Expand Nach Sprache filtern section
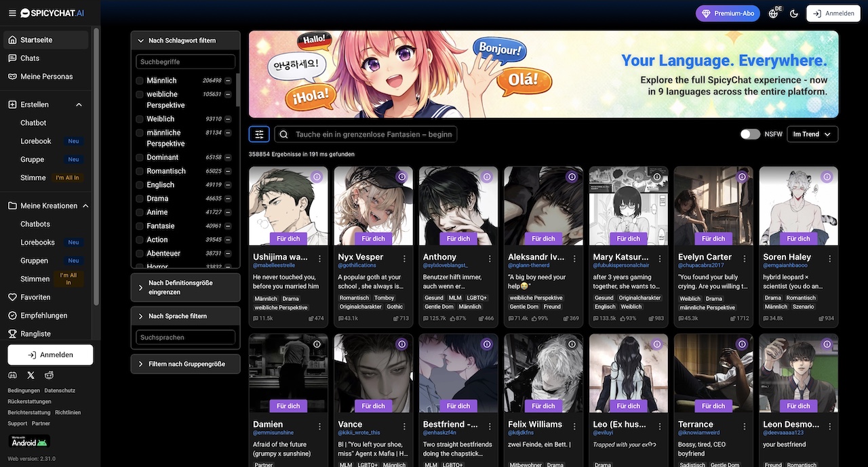This screenshot has height=467, width=868. coord(185,316)
